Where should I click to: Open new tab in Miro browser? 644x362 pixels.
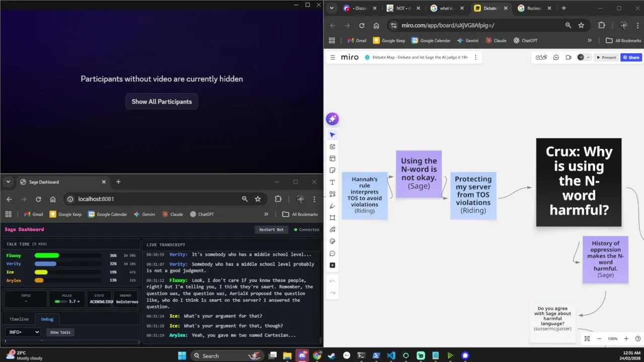click(563, 8)
